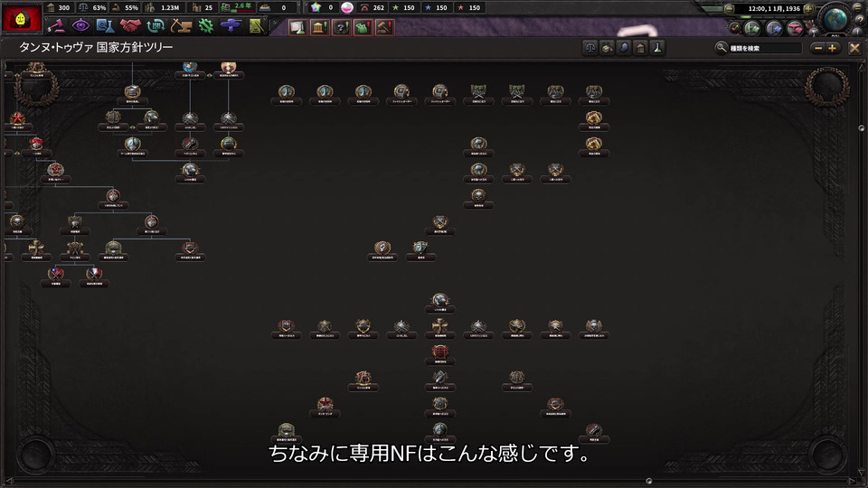Zoom out focus tree with minus button
868x488 pixels.
pyautogui.click(x=818, y=48)
